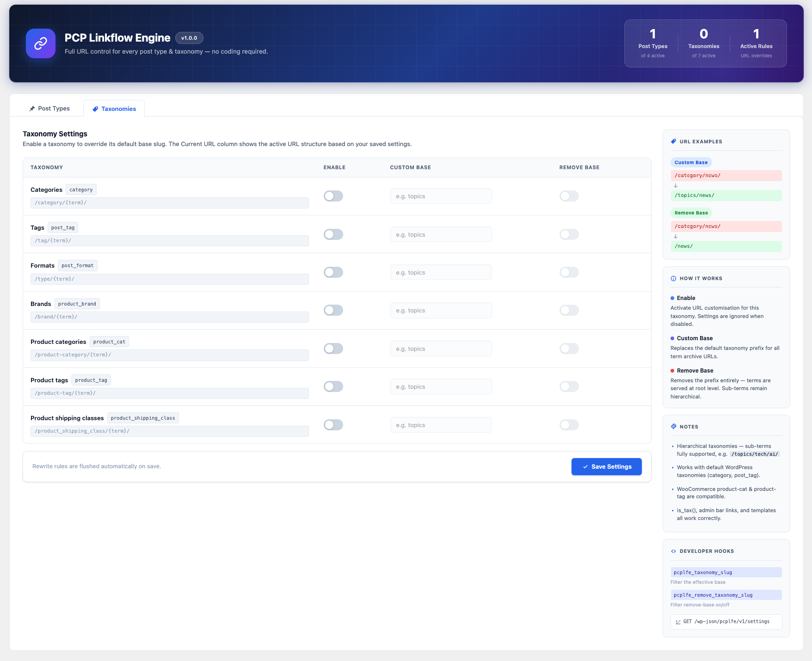Click Custom Base input for Product tags

pyautogui.click(x=441, y=386)
